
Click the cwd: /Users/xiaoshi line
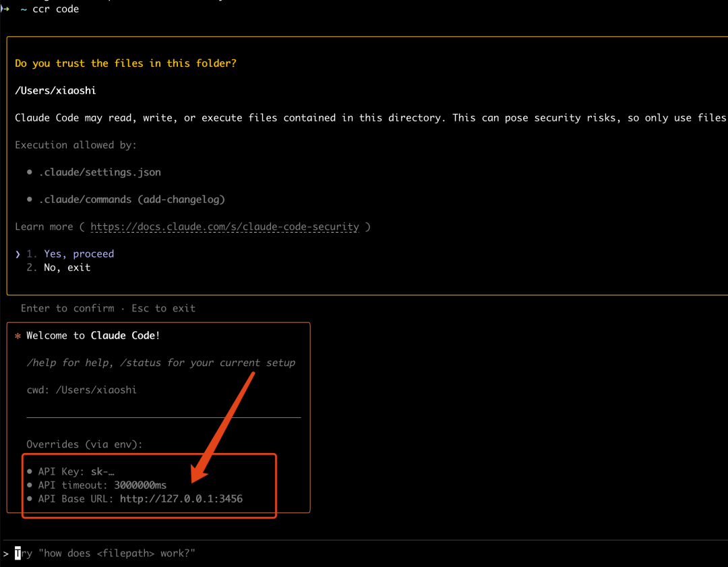click(x=82, y=390)
